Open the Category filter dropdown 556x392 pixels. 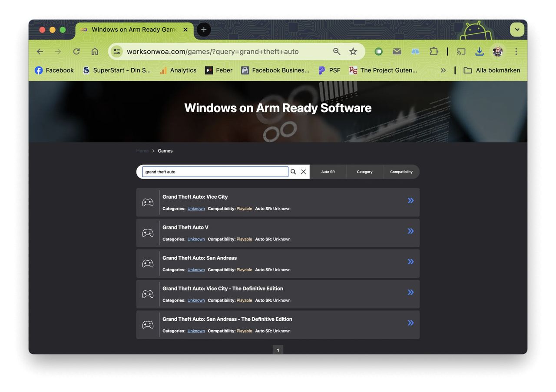(364, 172)
